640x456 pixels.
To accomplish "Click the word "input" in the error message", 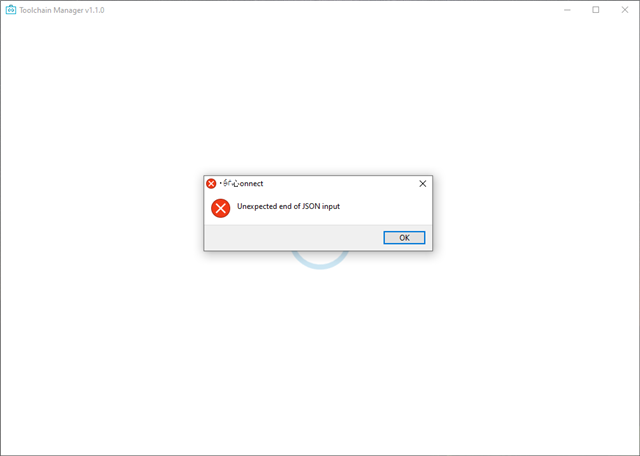I will [331, 207].
